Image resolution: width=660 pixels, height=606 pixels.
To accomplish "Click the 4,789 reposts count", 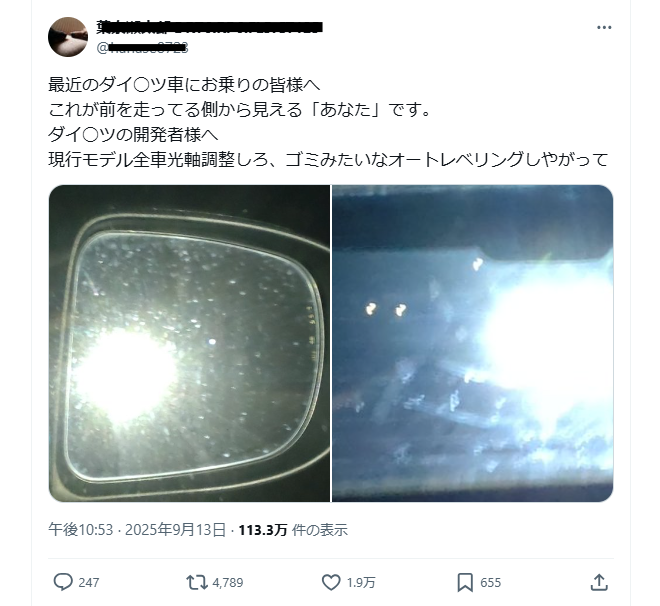I will pyautogui.click(x=228, y=583).
